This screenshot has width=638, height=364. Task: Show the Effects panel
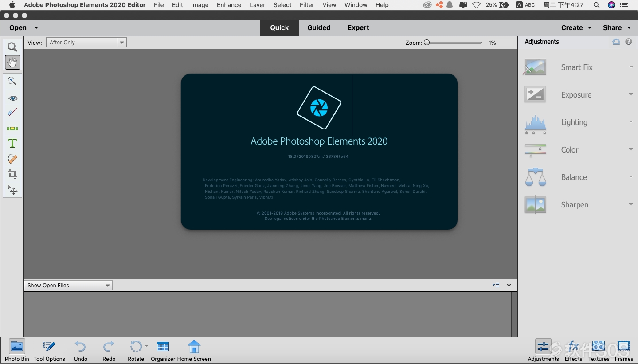pos(573,351)
